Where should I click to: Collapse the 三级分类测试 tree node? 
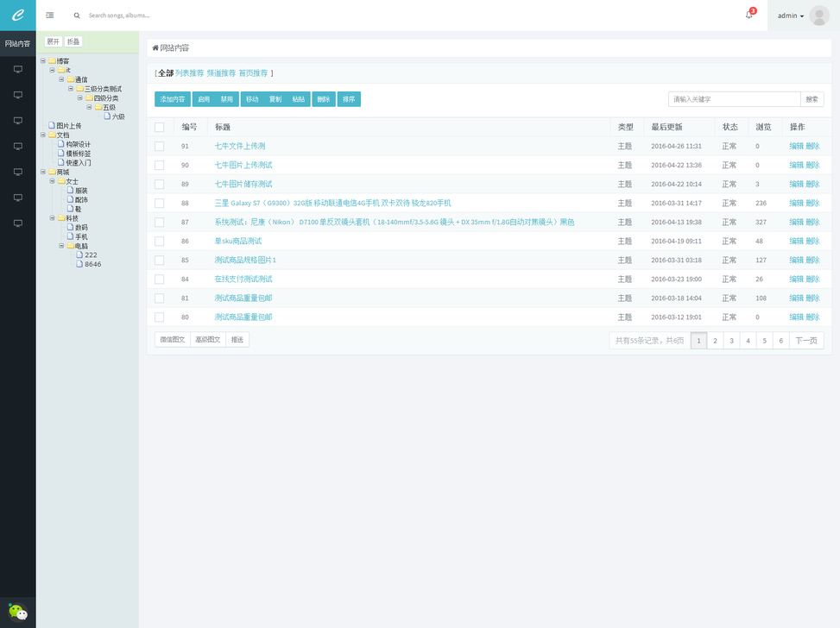[71, 88]
